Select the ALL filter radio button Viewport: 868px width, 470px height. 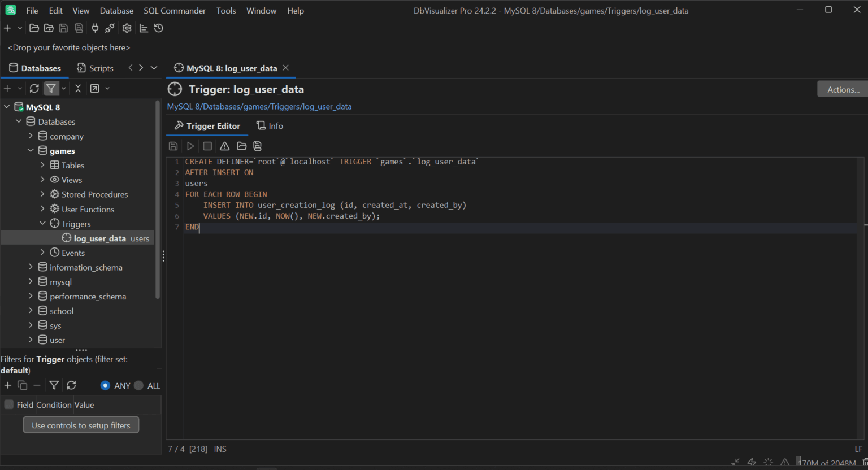[139, 385]
